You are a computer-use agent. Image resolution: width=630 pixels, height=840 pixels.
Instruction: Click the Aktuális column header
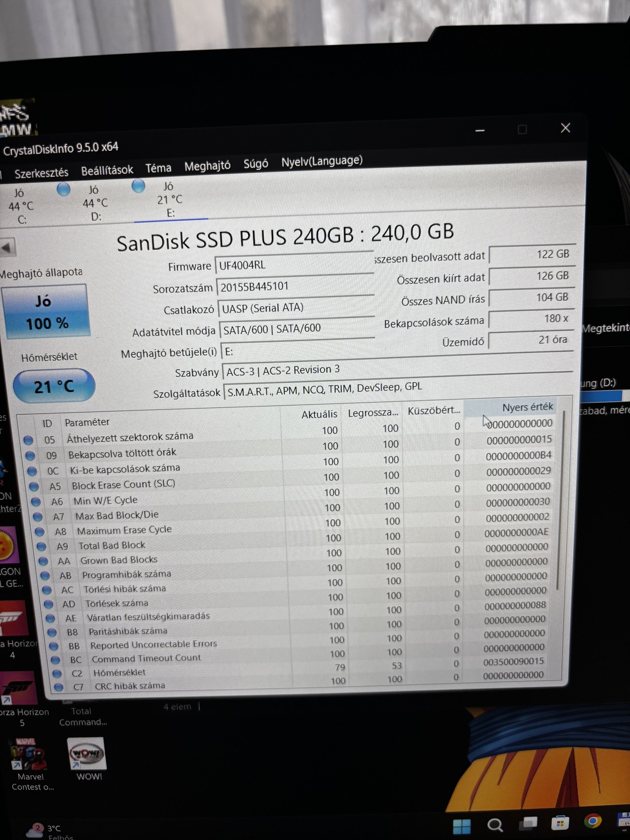point(320,414)
